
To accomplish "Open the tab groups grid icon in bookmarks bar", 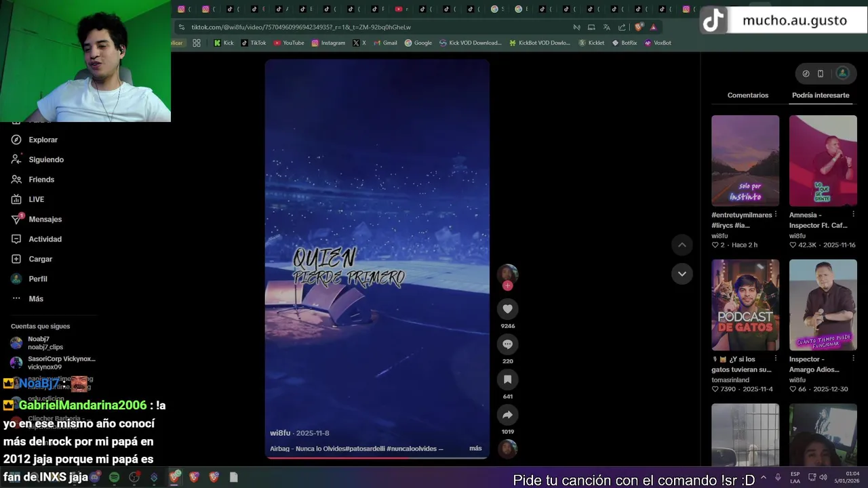I will click(197, 43).
